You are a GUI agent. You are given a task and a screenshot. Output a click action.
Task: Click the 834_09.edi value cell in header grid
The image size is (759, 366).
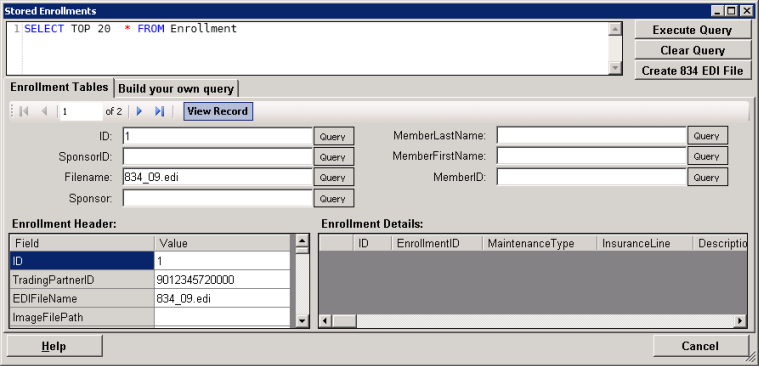click(222, 299)
